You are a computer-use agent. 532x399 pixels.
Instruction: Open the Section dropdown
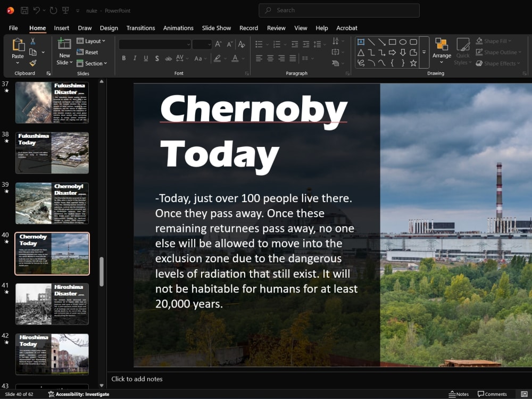click(92, 63)
